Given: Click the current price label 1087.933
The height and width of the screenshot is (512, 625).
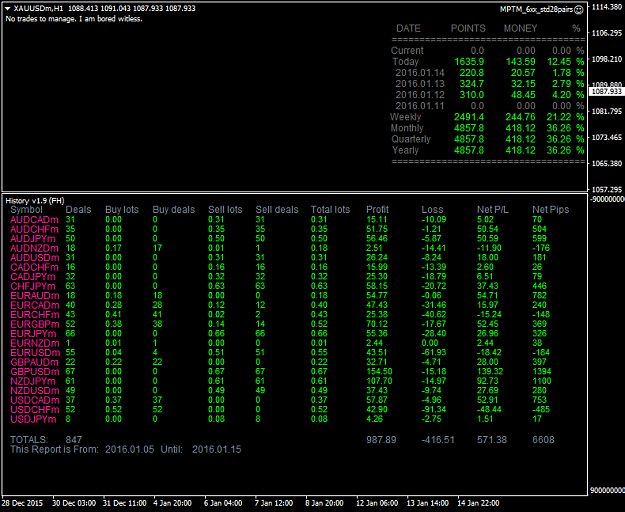Looking at the screenshot, I should (607, 92).
